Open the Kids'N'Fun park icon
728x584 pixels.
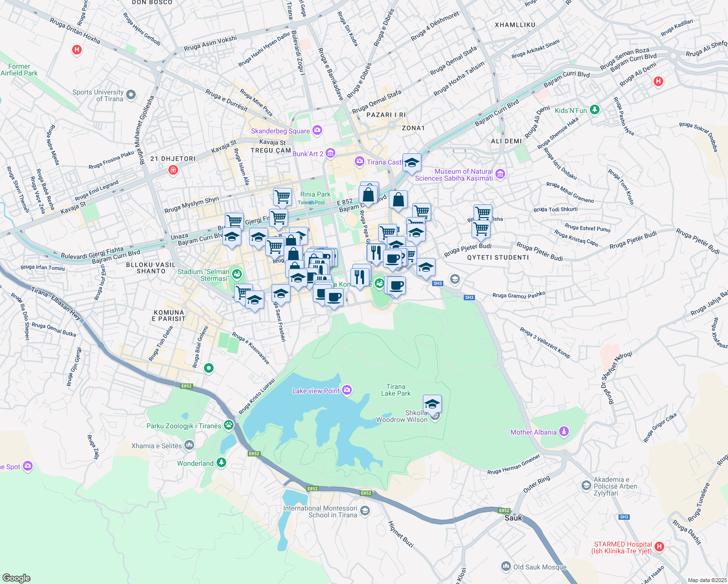tap(594, 110)
